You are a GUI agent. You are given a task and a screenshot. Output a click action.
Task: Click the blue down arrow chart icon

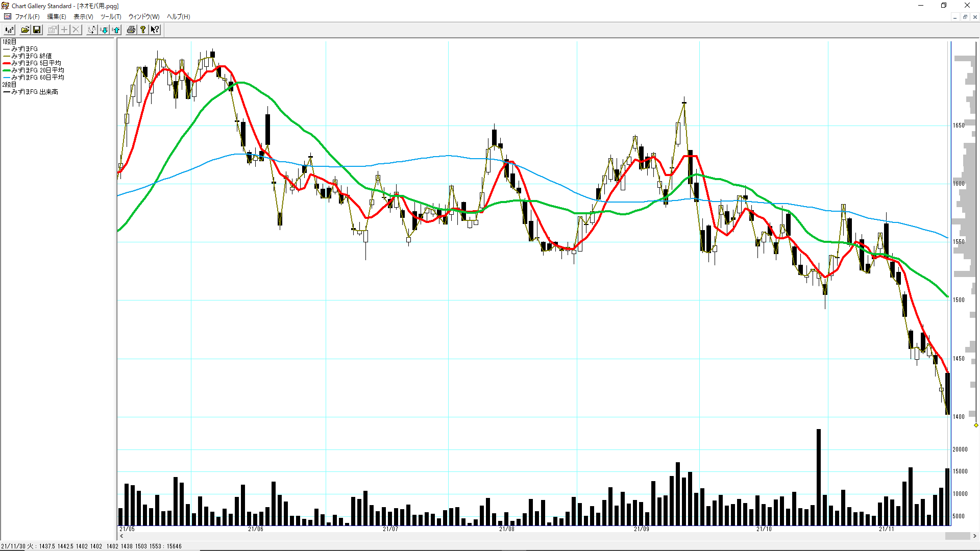click(x=104, y=30)
